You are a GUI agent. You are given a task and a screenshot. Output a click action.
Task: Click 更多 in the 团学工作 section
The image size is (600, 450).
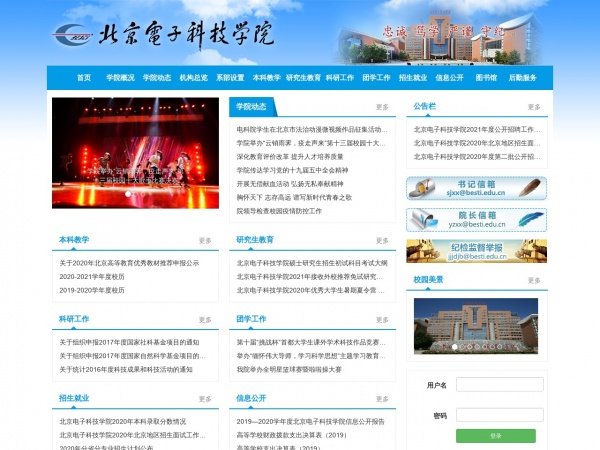382,320
